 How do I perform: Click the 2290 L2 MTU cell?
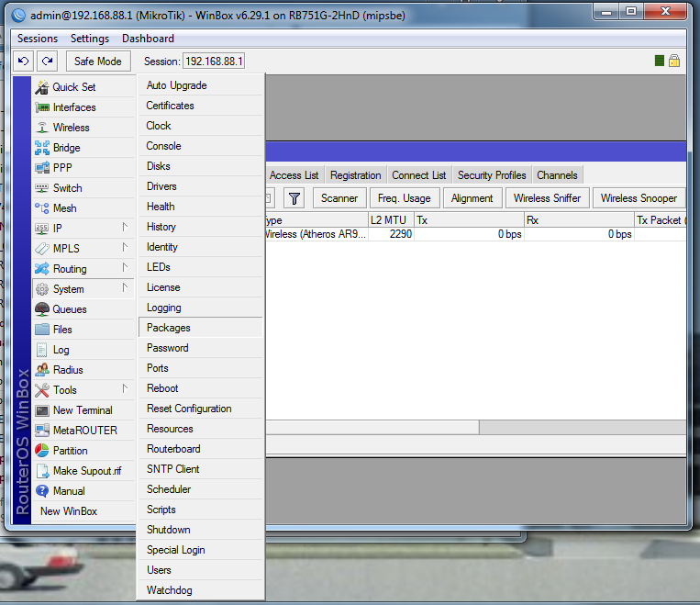pyautogui.click(x=391, y=234)
